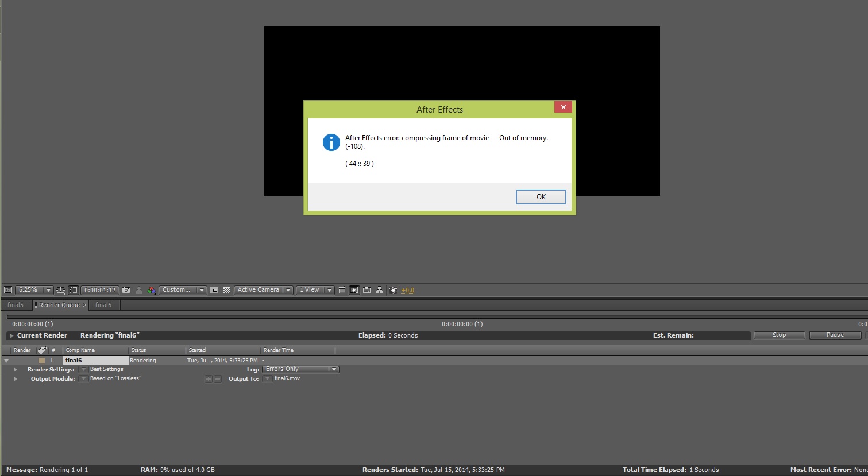The width and height of the screenshot is (868, 476).
Task: Pause the current render
Action: click(835, 335)
